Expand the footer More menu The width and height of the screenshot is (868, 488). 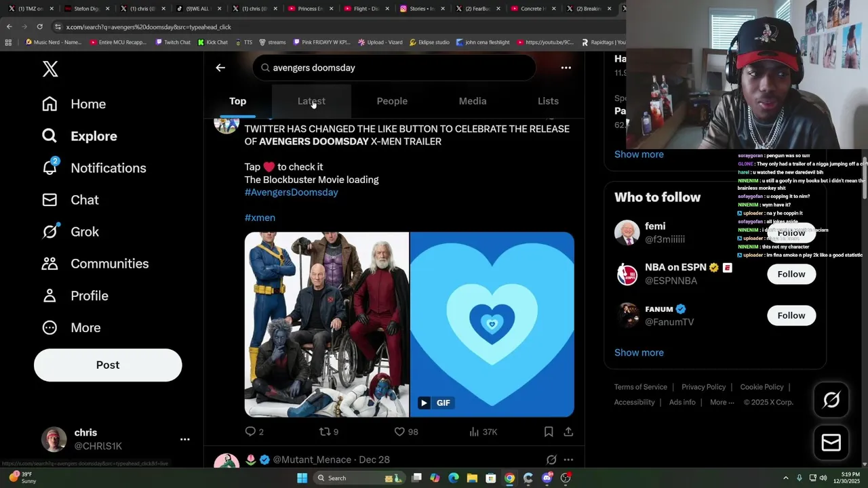(722, 402)
